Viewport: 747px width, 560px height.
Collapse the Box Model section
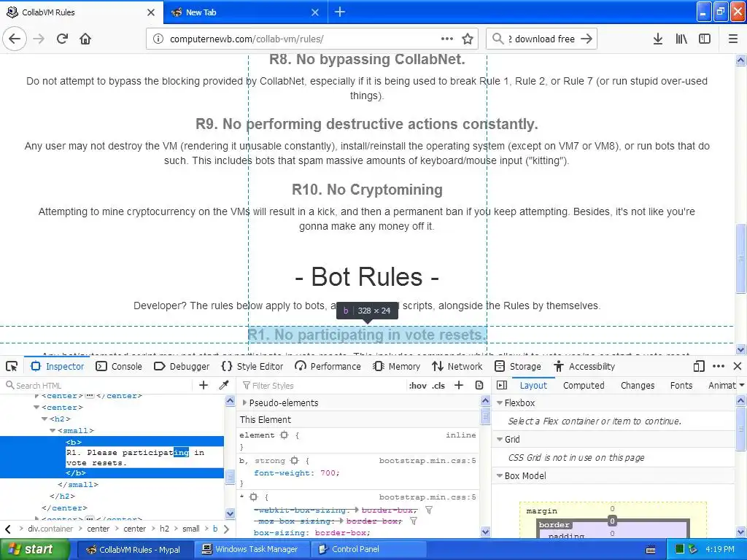tap(500, 475)
